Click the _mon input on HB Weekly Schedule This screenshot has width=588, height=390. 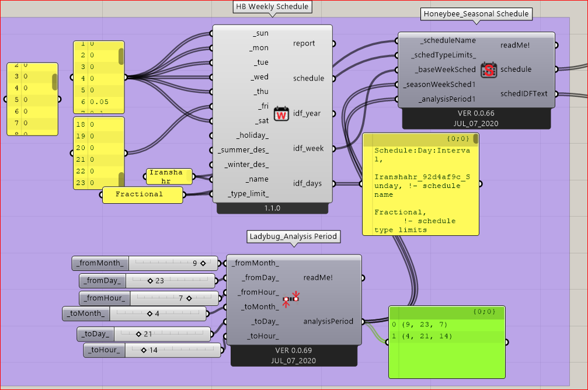pos(259,48)
